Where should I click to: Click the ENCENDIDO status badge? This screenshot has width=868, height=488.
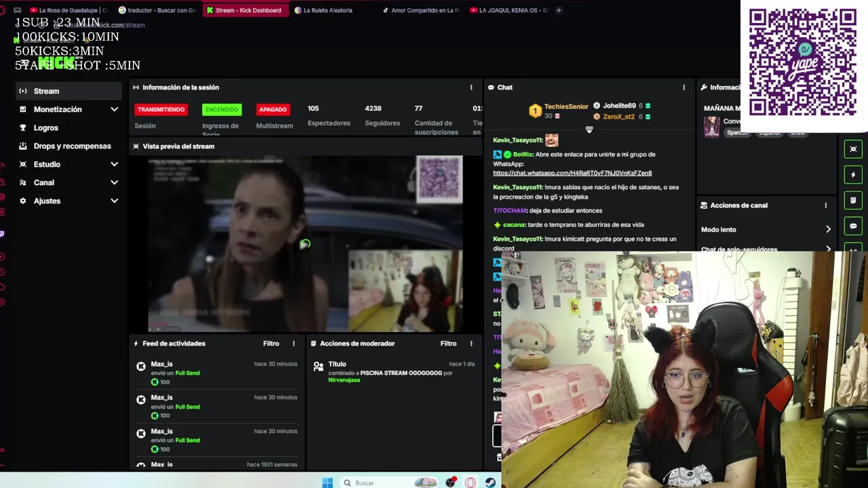[222, 109]
